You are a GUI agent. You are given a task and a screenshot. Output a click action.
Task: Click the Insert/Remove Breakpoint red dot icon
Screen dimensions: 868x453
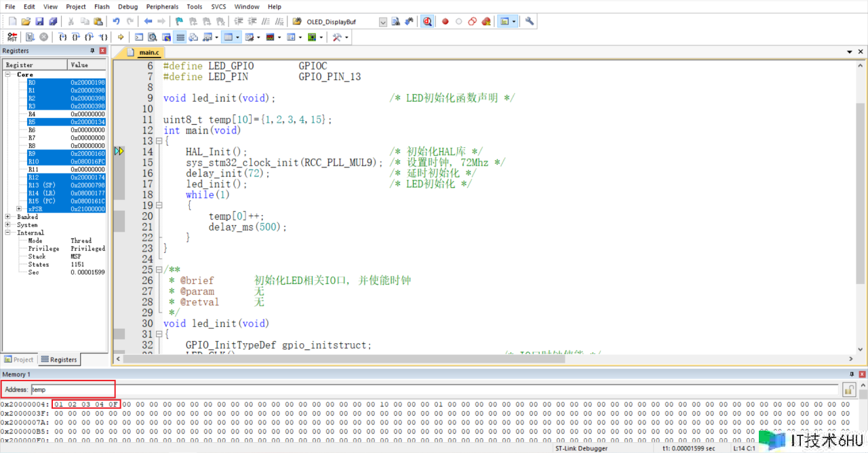(x=446, y=22)
